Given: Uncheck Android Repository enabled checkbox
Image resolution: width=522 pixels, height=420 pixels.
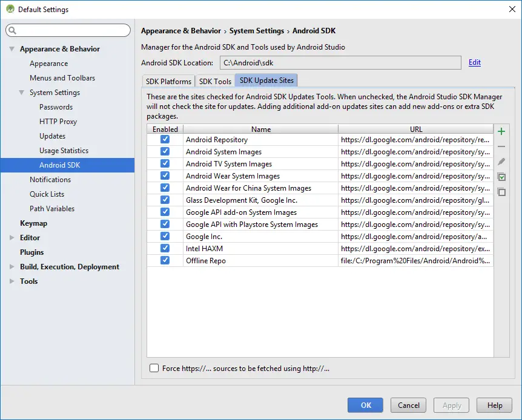Looking at the screenshot, I should tap(165, 139).
